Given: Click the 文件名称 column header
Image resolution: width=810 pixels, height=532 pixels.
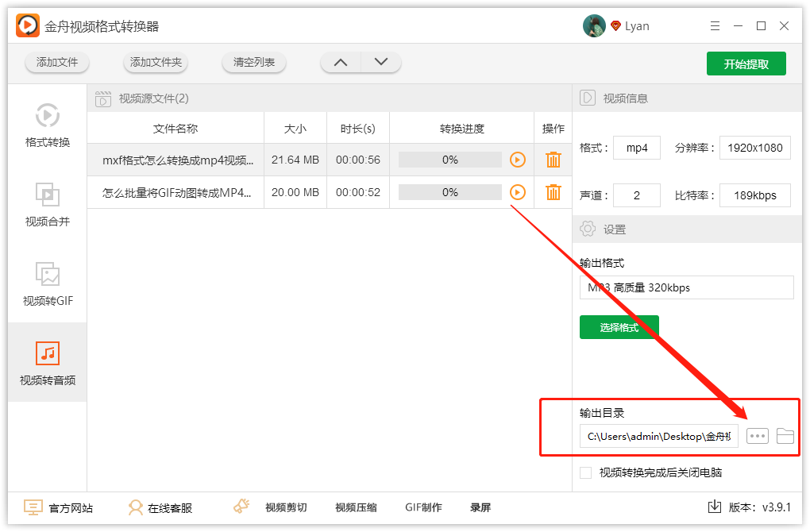Looking at the screenshot, I should [x=175, y=129].
